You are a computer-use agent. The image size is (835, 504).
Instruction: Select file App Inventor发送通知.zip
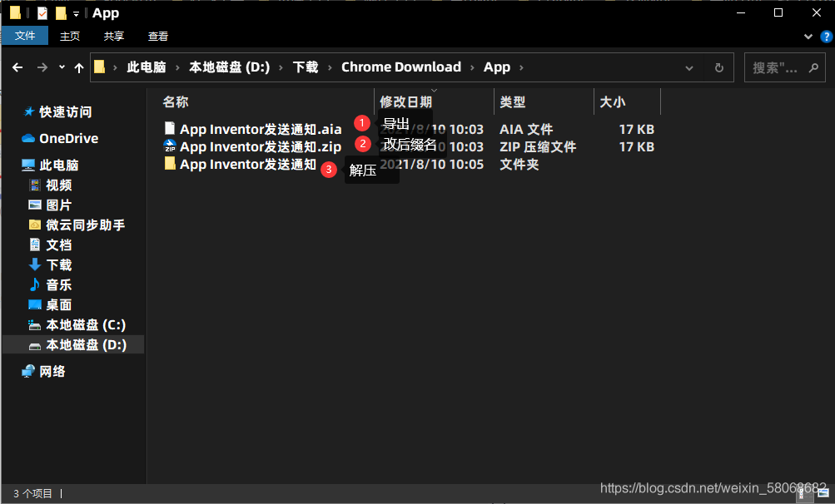coord(261,147)
